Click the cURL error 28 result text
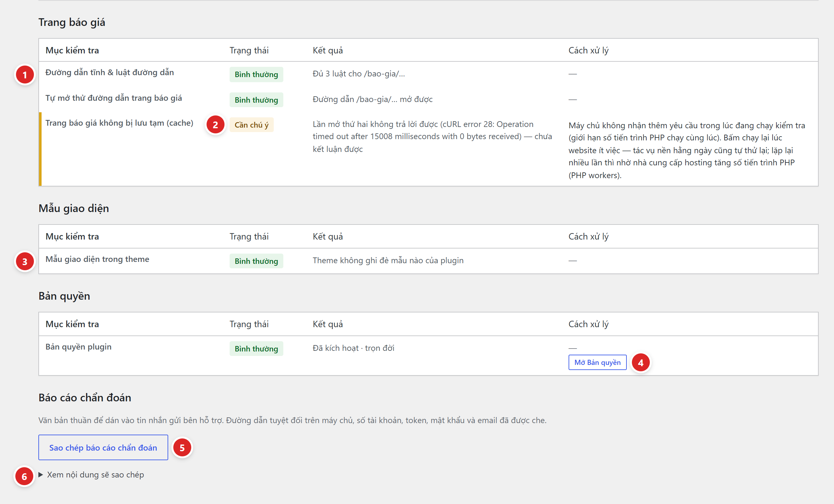This screenshot has width=834, height=504. tap(432, 137)
